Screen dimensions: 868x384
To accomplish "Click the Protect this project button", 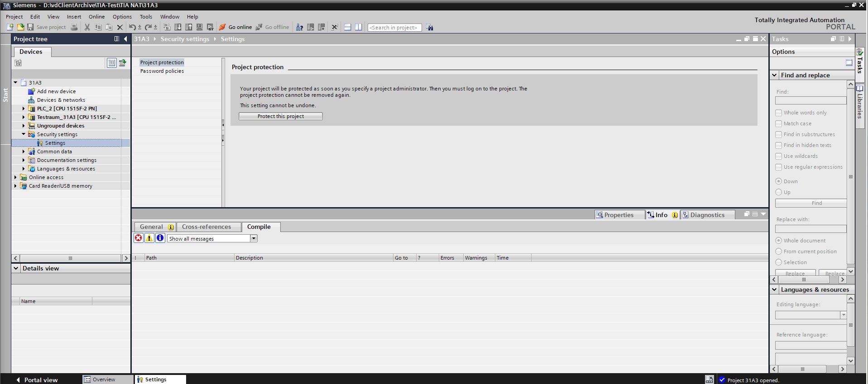I will click(x=281, y=116).
